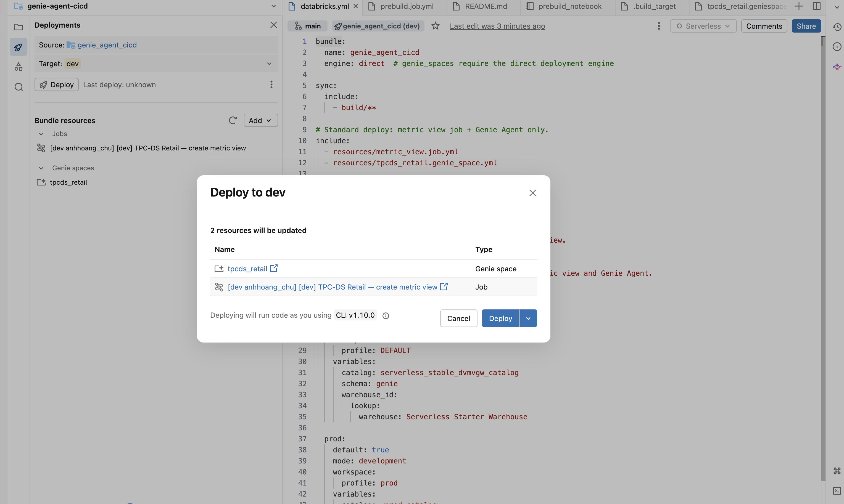Click the Name column header in dialog
The image size is (844, 504).
click(x=225, y=249)
